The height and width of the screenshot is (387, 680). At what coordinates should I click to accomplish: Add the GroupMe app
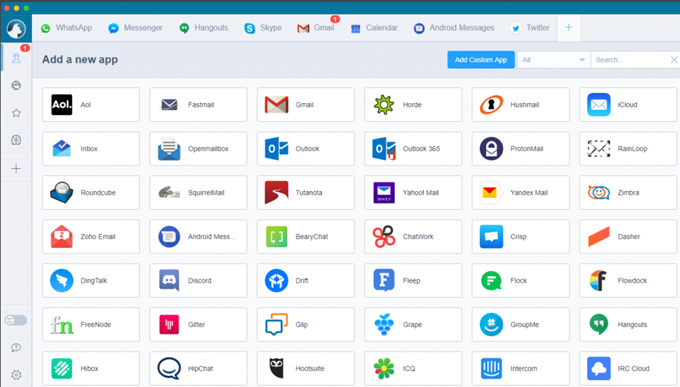(520, 325)
